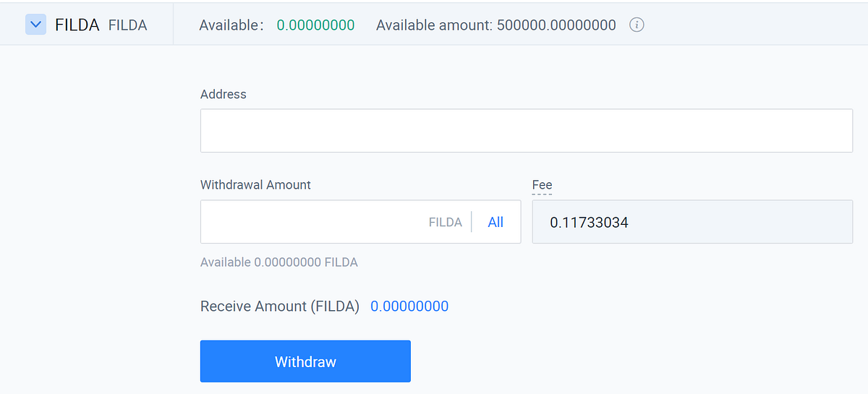Click the All link in amount field
This screenshot has width=868, height=394.
[495, 222]
